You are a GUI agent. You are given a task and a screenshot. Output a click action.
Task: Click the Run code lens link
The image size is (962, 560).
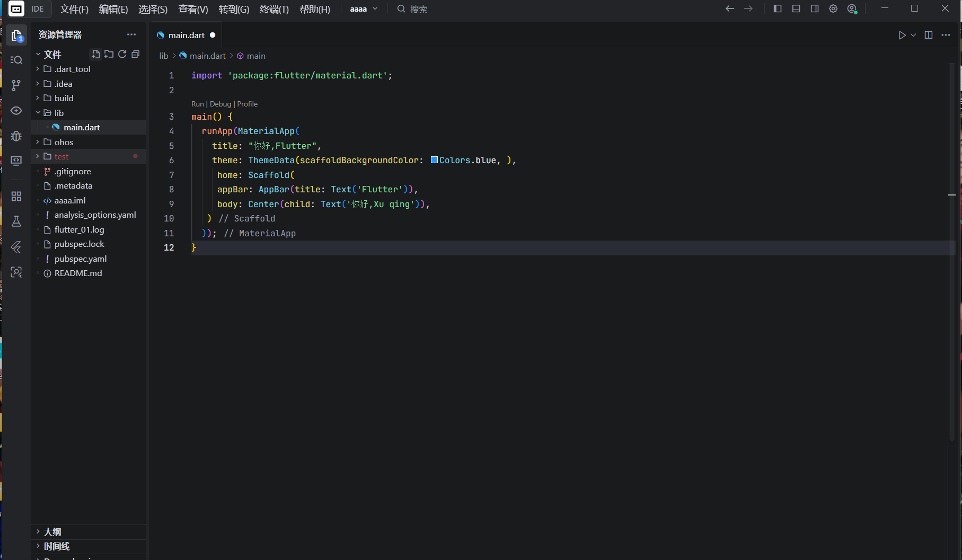pos(198,104)
